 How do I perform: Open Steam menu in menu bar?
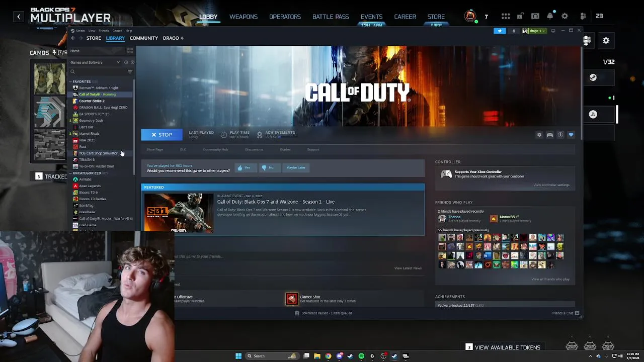80,31
